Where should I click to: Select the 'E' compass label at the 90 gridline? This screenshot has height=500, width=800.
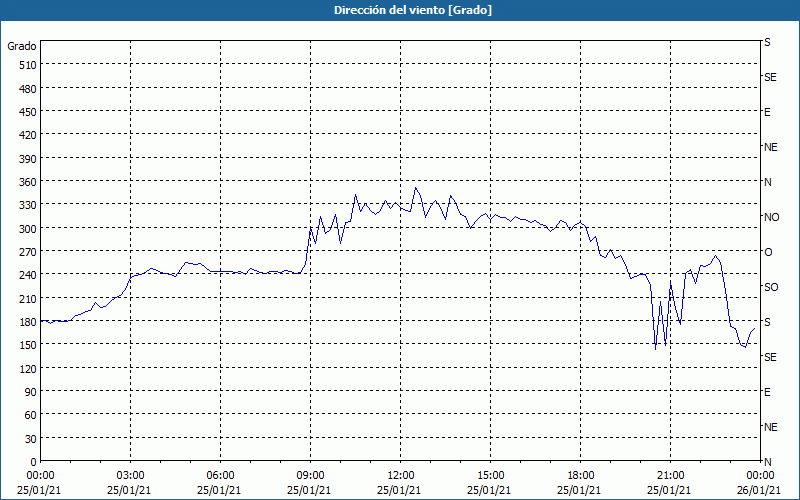coord(767,392)
